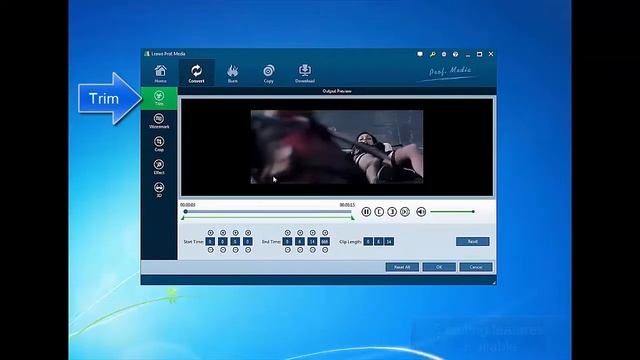The height and width of the screenshot is (360, 640).
Task: Open the Burn module
Action: [233, 73]
